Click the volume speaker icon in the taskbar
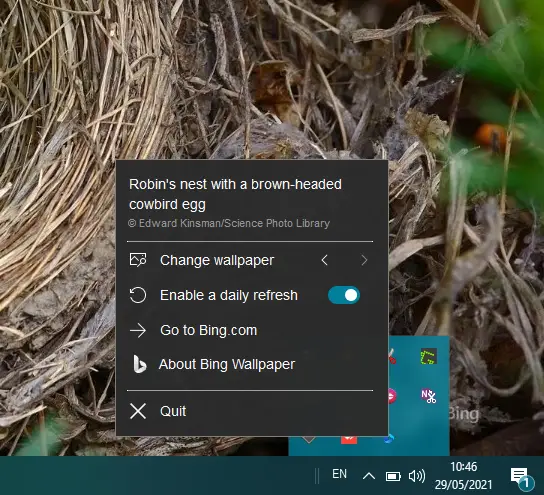This screenshot has height=495, width=544. (417, 476)
